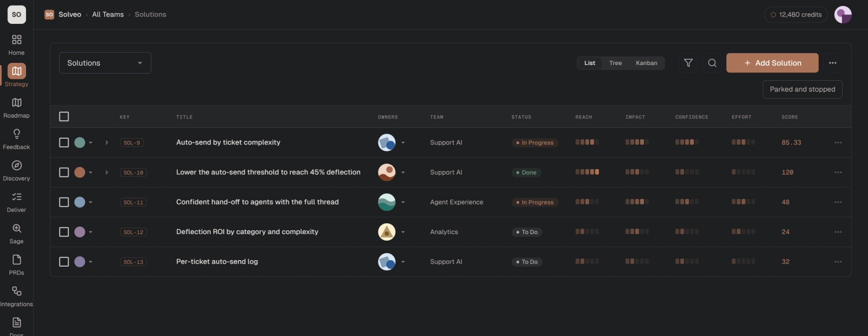Click the orange color dot on SOL-10
The width and height of the screenshot is (868, 336).
(x=80, y=172)
